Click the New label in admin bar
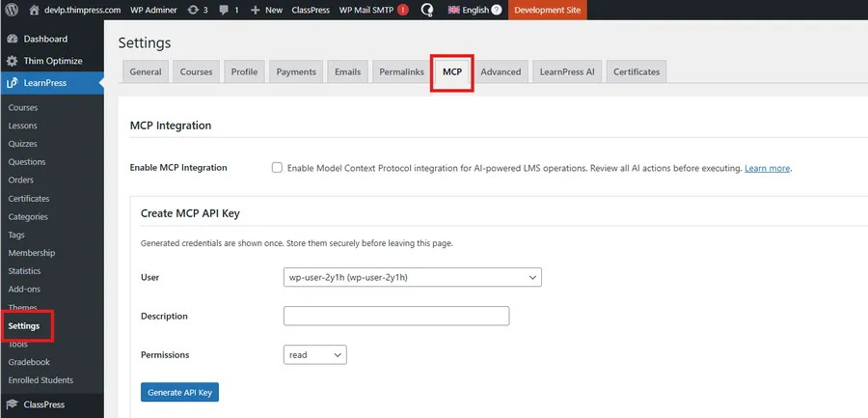The height and width of the screenshot is (418, 868). click(274, 10)
